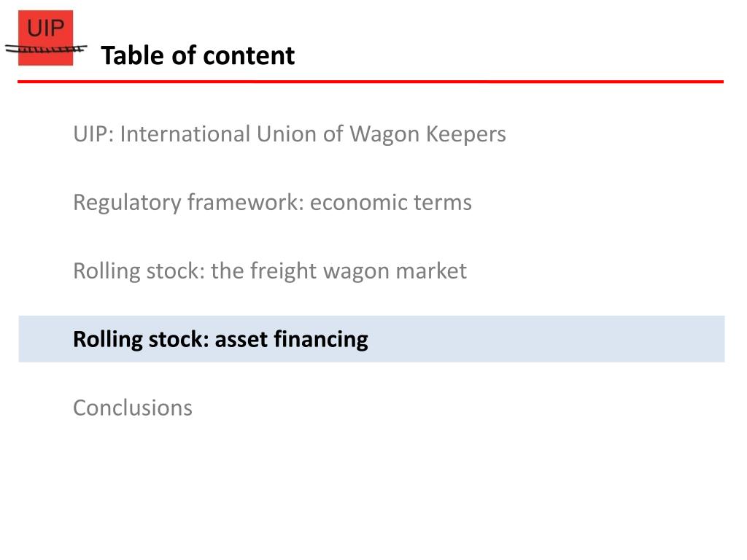Click 'economic terms' in the regulatory entry
The width and height of the screenshot is (747, 560).
tap(391, 203)
